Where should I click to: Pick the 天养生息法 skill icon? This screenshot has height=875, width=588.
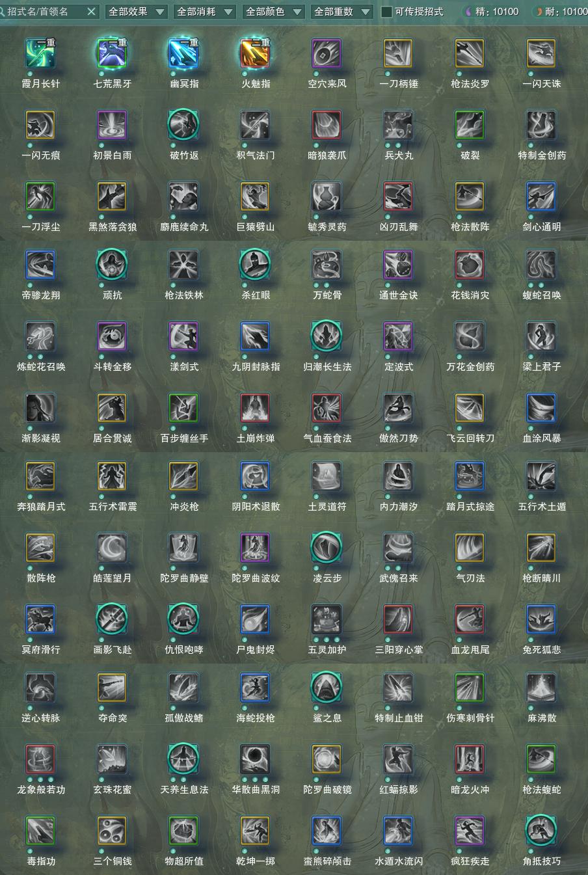click(x=184, y=760)
